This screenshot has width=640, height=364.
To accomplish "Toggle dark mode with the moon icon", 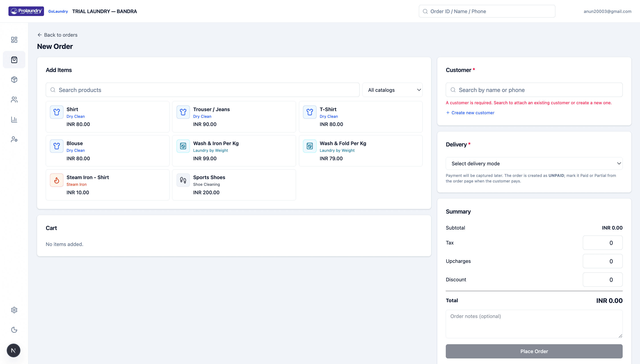I will [14, 330].
